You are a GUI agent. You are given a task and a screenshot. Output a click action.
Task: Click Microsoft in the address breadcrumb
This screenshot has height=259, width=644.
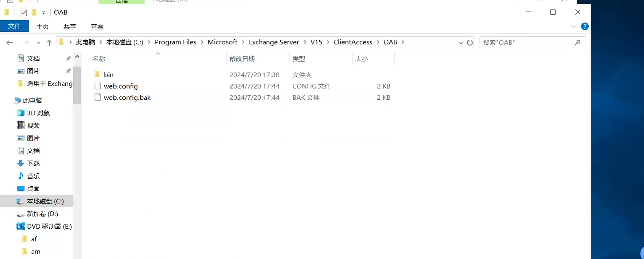pyautogui.click(x=222, y=42)
